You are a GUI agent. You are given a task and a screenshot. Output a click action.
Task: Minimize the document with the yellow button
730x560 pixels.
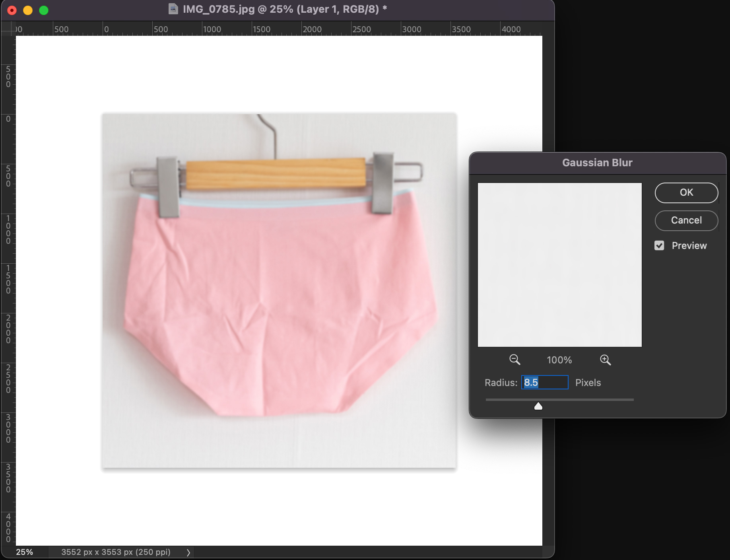[28, 10]
